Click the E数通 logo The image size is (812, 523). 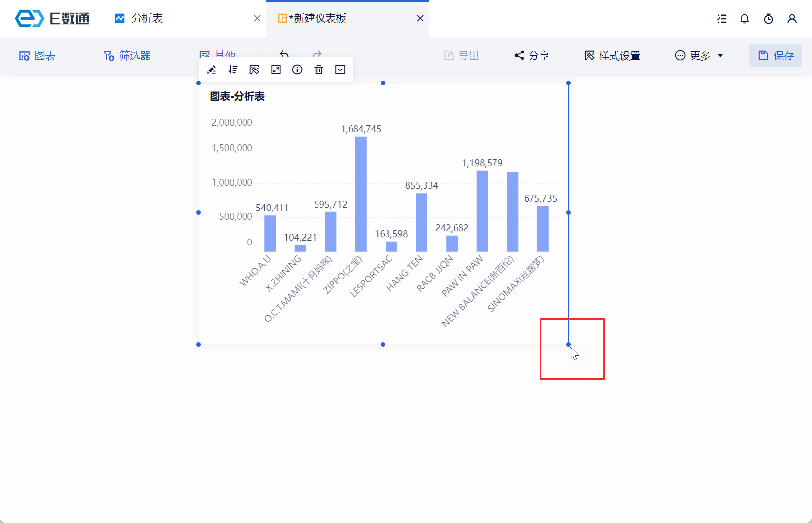[x=52, y=19]
